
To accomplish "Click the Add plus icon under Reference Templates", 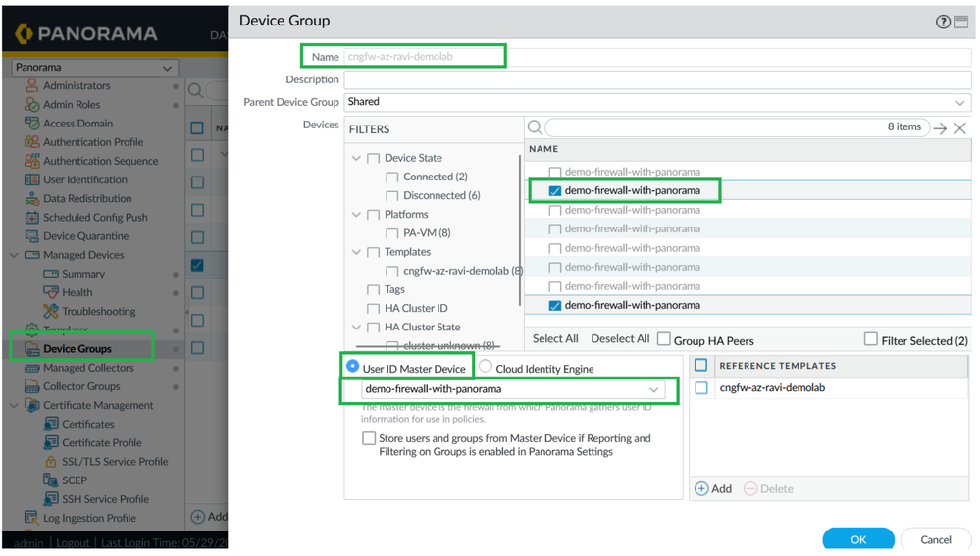I will [x=701, y=488].
